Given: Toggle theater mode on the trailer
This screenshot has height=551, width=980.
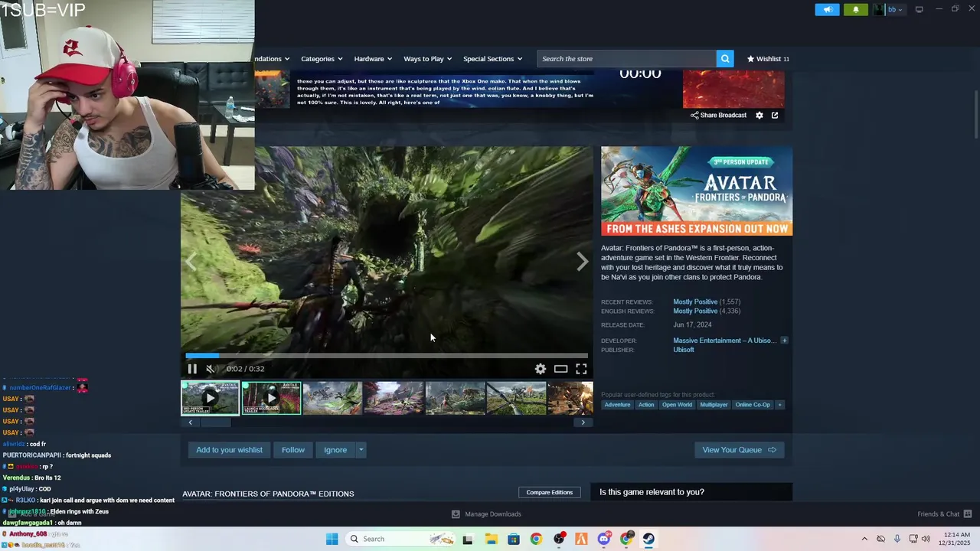Looking at the screenshot, I should coord(560,369).
